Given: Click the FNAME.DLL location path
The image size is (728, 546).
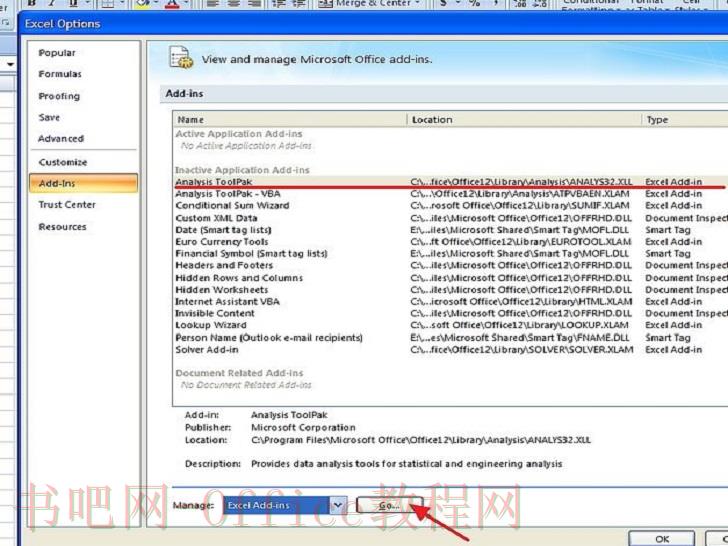Looking at the screenshot, I should (x=520, y=338).
